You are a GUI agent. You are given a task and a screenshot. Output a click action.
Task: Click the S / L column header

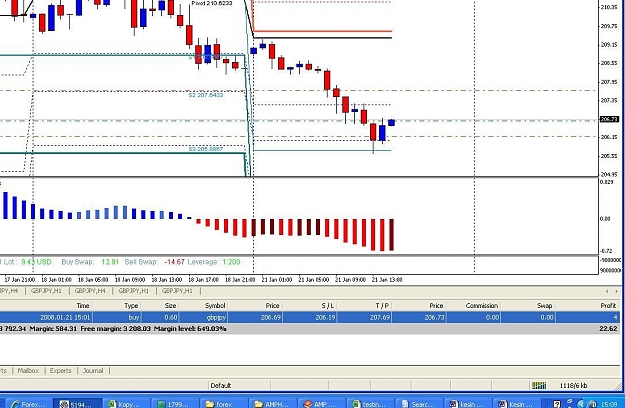(328, 306)
